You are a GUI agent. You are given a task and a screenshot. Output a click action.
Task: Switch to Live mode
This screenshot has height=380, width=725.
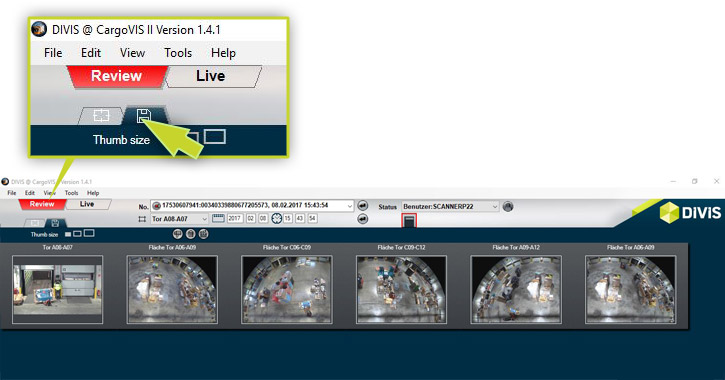coord(87,204)
